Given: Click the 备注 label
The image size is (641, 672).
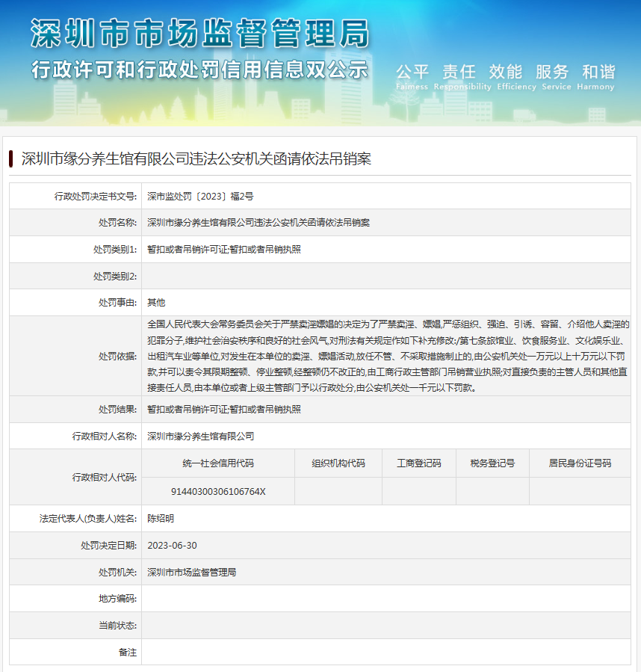Looking at the screenshot, I should (x=127, y=653).
